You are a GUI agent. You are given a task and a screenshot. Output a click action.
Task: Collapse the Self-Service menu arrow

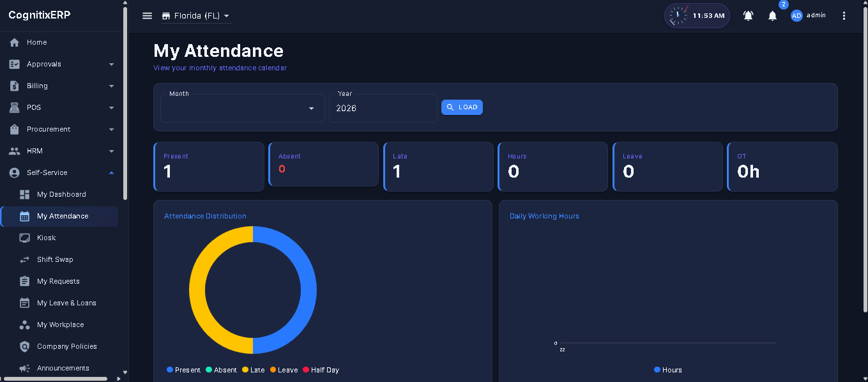(x=111, y=173)
